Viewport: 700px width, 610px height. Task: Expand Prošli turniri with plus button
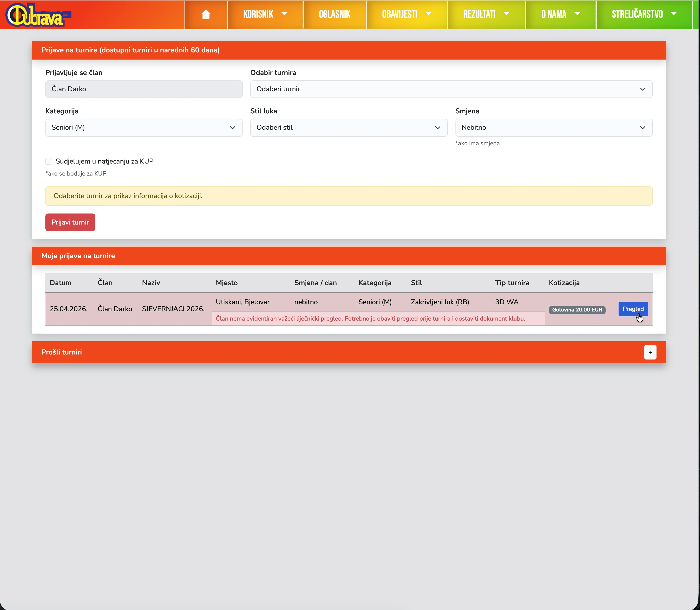[x=650, y=352]
